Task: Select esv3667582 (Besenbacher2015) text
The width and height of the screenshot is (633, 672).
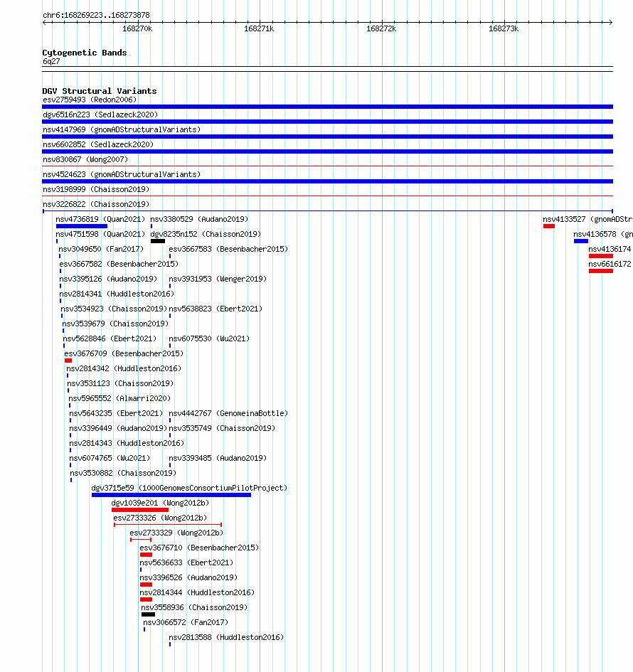Action: (x=119, y=265)
